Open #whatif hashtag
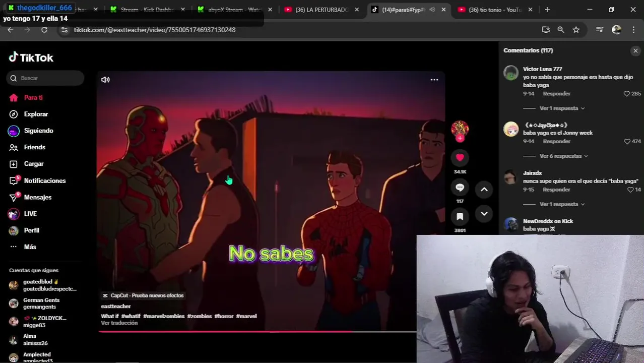The width and height of the screenshot is (644, 363). [131, 316]
